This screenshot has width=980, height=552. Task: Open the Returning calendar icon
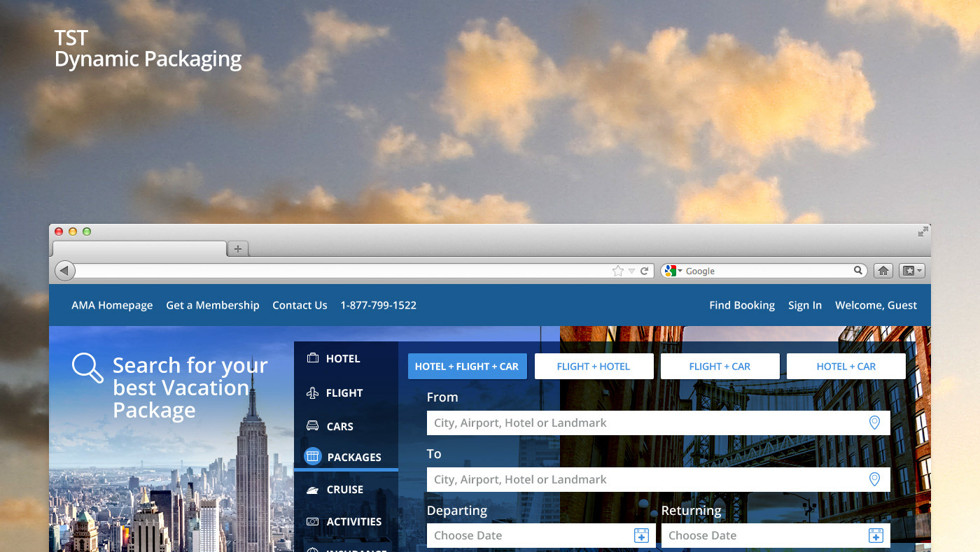(x=876, y=535)
